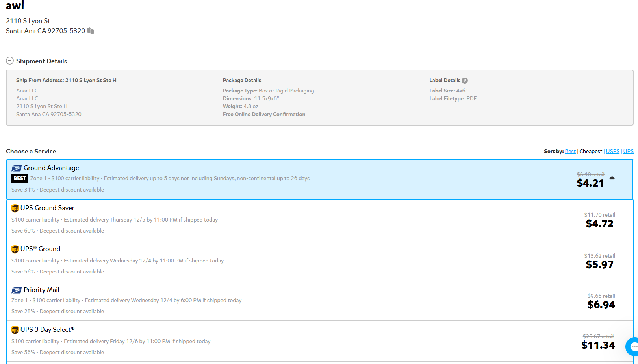
Task: Click the $6.94 Priority Mail price
Action: pos(601,305)
